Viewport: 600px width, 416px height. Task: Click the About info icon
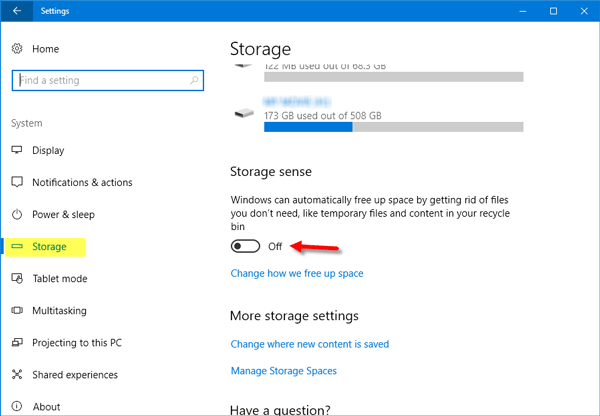click(x=17, y=406)
